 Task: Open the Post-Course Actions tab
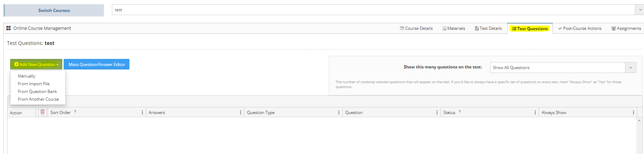[580, 28]
